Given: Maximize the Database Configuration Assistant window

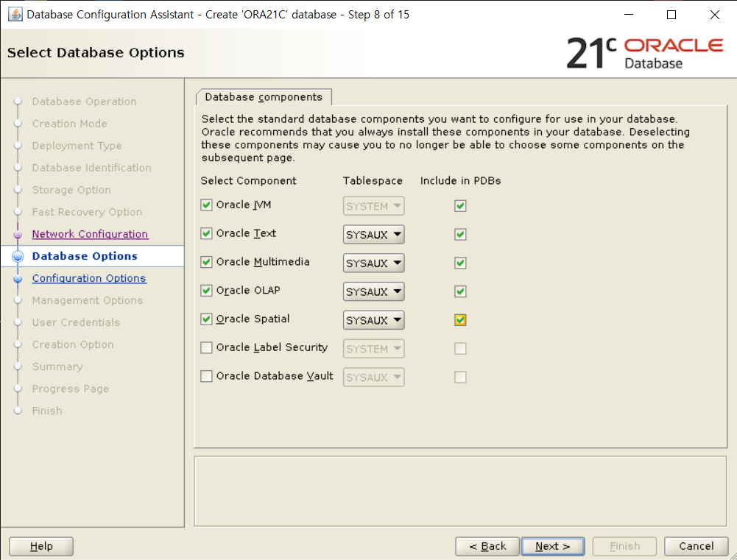Looking at the screenshot, I should 671,15.
